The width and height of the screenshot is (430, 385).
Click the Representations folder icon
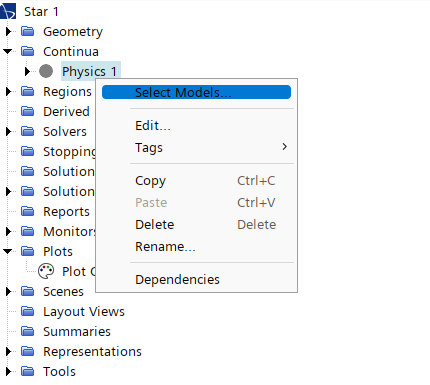pos(28,351)
